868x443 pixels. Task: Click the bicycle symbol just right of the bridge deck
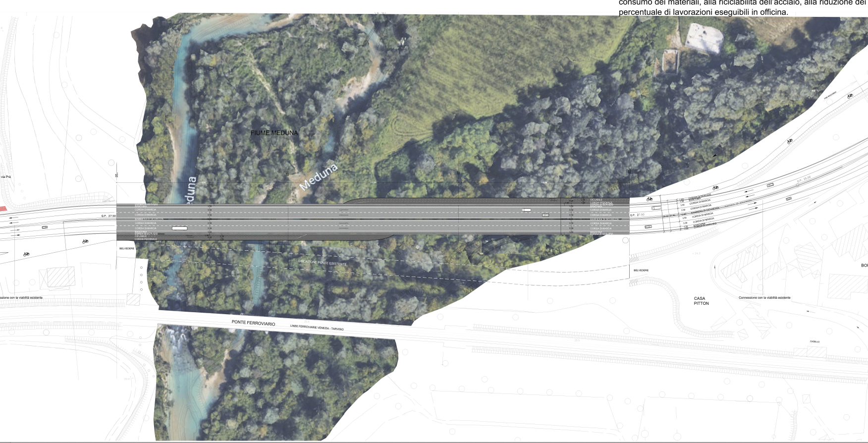coord(650,199)
